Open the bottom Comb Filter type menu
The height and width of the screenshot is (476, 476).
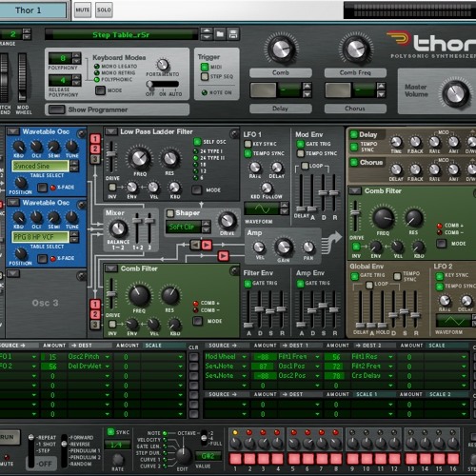click(111, 268)
